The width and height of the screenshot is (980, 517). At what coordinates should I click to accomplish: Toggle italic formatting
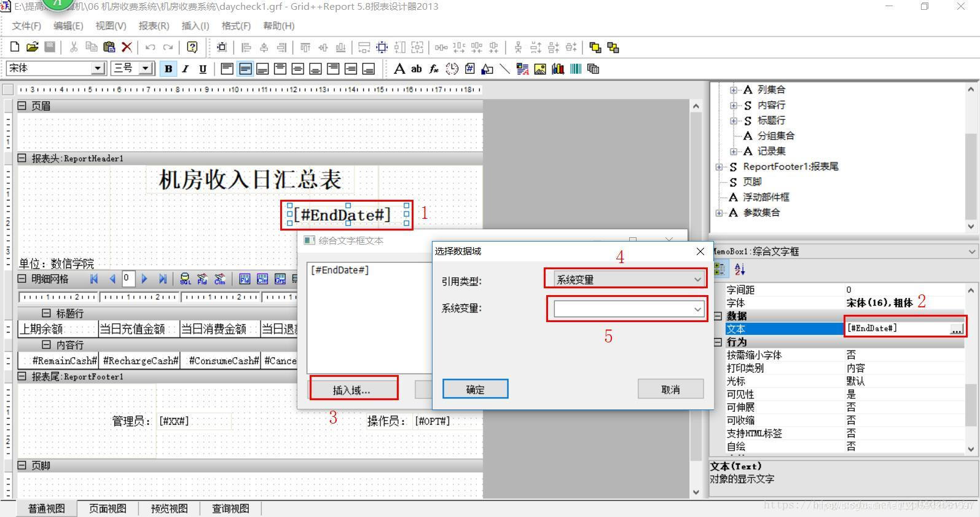(185, 69)
